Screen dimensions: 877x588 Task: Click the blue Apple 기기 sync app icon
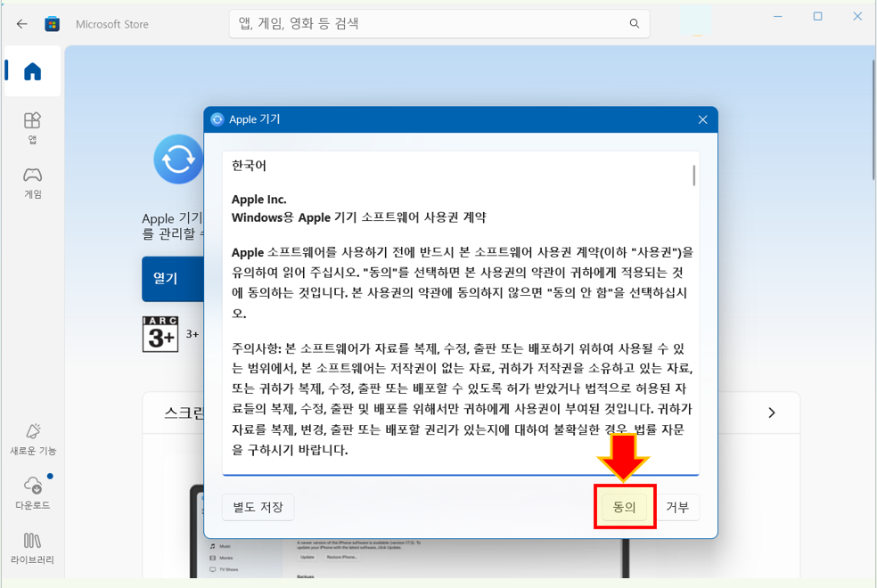click(177, 159)
